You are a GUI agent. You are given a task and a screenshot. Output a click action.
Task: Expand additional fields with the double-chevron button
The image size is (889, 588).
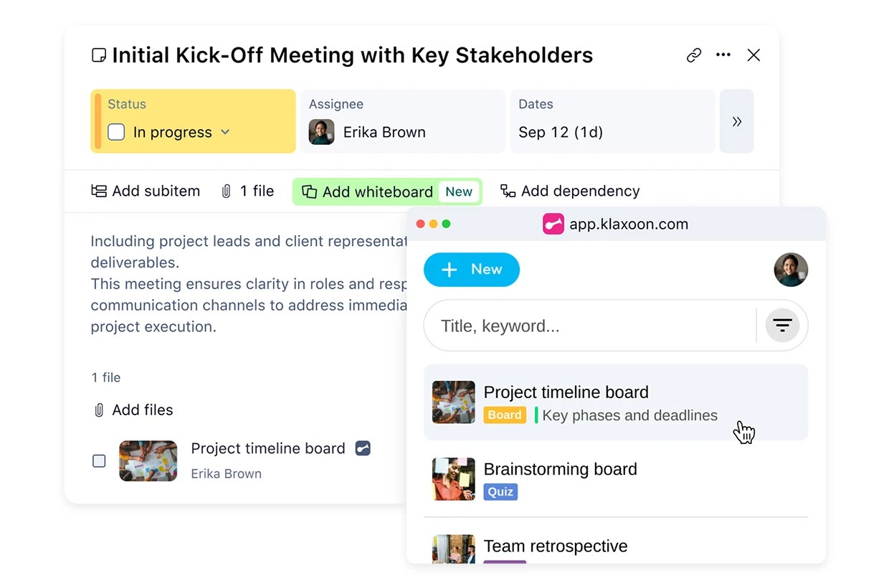click(x=737, y=121)
